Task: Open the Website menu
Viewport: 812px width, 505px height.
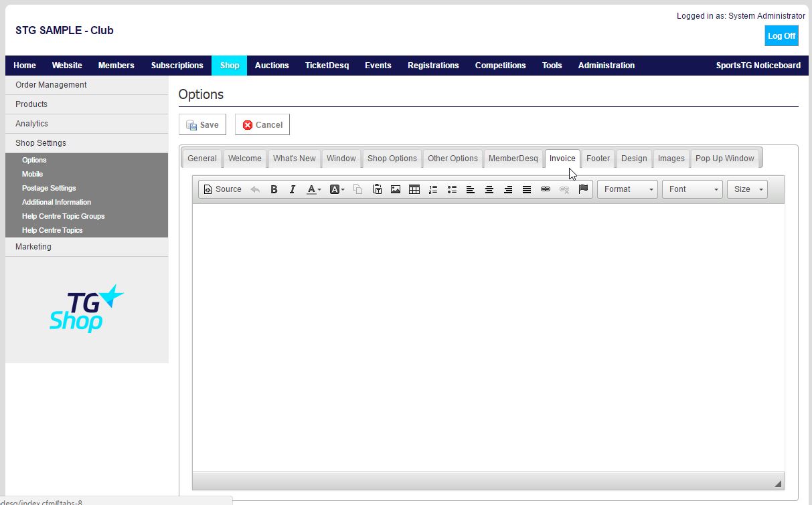Action: [67, 66]
